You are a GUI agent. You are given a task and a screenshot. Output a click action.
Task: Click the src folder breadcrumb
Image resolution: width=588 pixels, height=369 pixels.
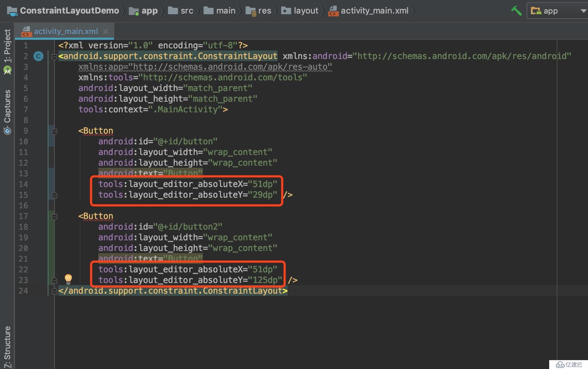181,11
